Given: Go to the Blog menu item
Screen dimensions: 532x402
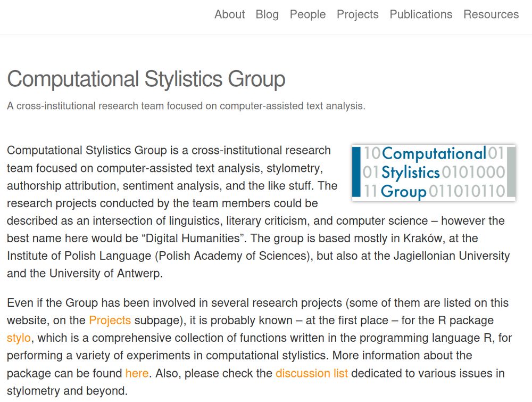Looking at the screenshot, I should coord(267,14).
